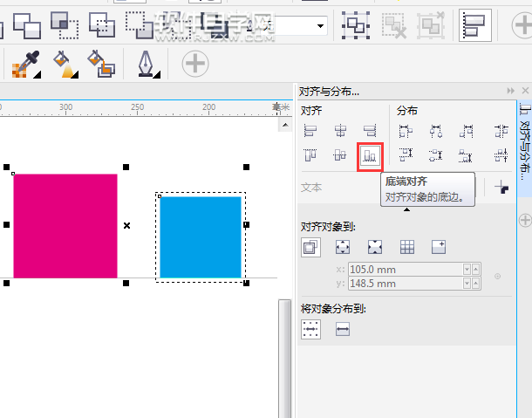
Task: Toggle Page Center align-to option
Action: coord(375,247)
